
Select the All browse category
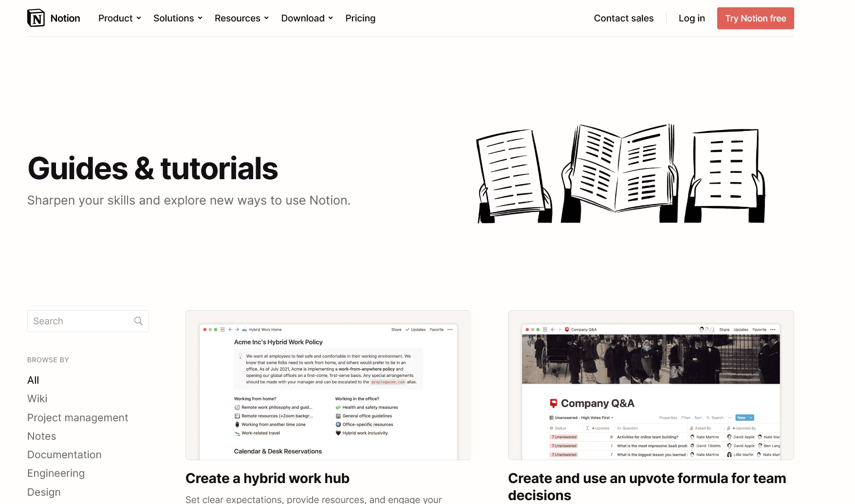[x=33, y=380]
